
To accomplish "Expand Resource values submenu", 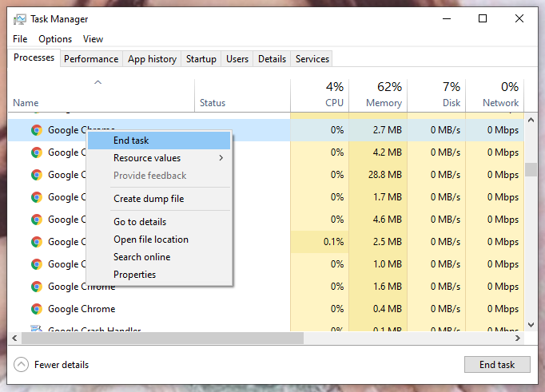I will pyautogui.click(x=159, y=158).
